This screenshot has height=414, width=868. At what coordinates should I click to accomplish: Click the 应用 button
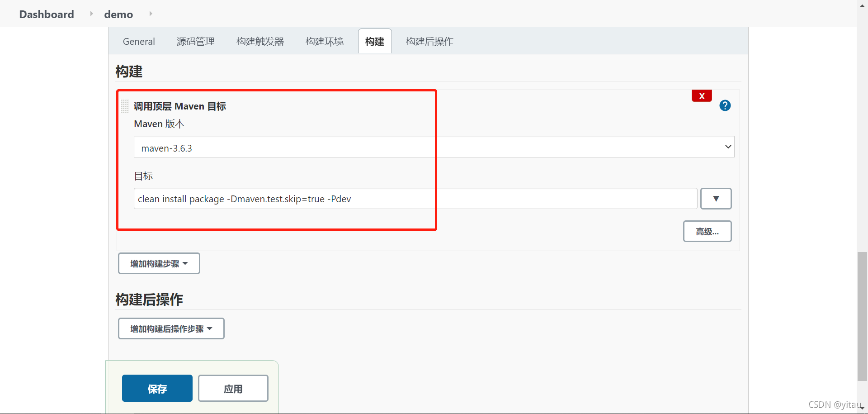tap(233, 388)
